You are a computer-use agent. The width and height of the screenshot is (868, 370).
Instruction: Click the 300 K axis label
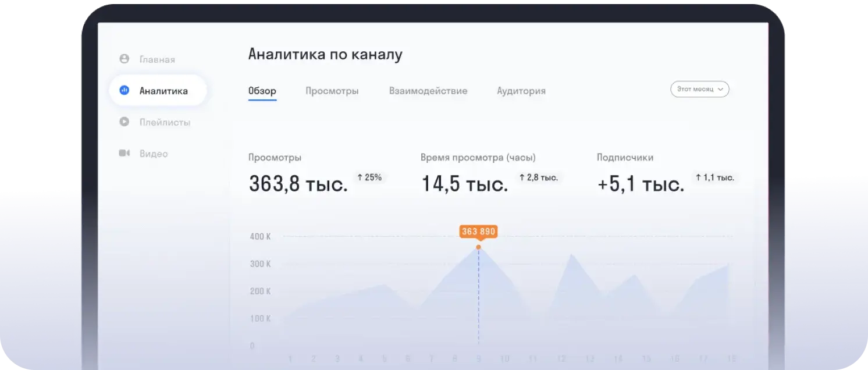[261, 264]
